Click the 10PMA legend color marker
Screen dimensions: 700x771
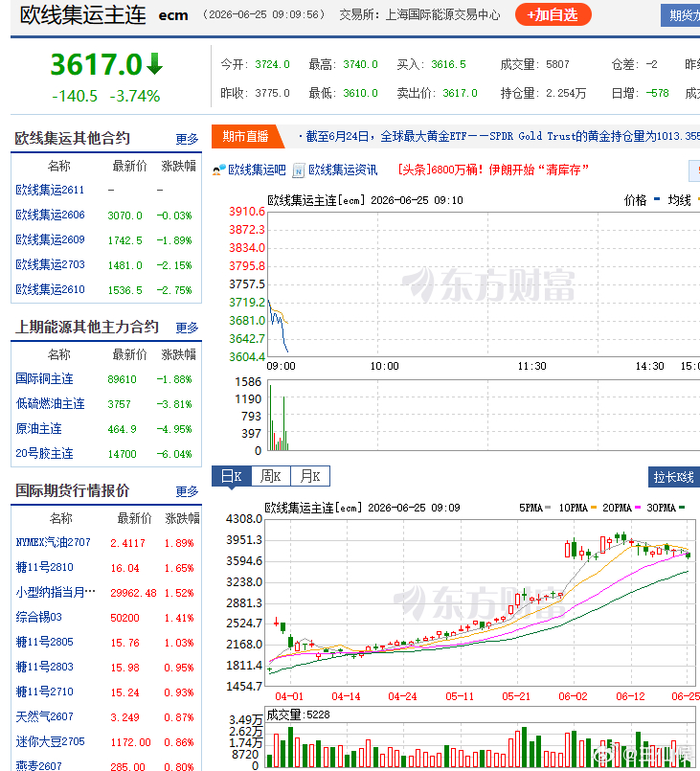click(594, 508)
